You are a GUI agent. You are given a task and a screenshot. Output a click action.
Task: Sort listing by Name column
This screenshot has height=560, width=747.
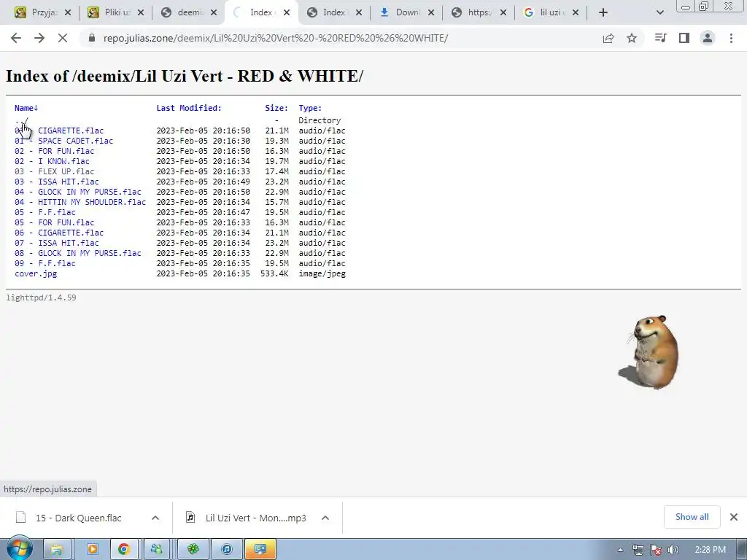(x=26, y=108)
